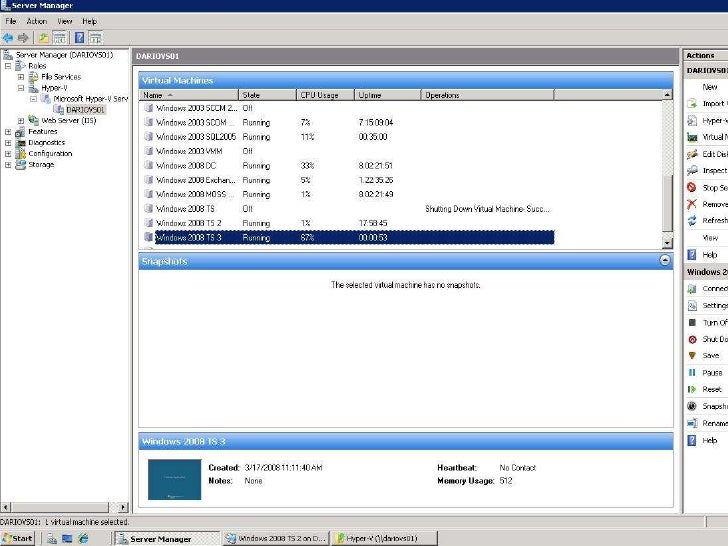Click the Forward arrow toolbar icon
728x546 pixels.
[23, 38]
